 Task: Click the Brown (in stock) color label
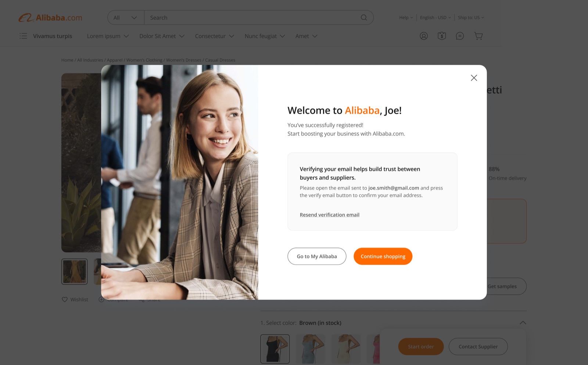pyautogui.click(x=320, y=323)
